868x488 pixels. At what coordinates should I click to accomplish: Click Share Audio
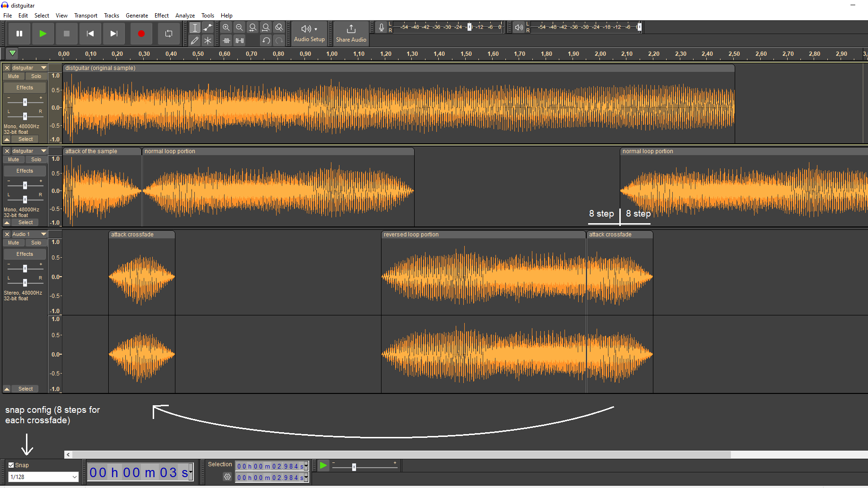pyautogui.click(x=351, y=33)
